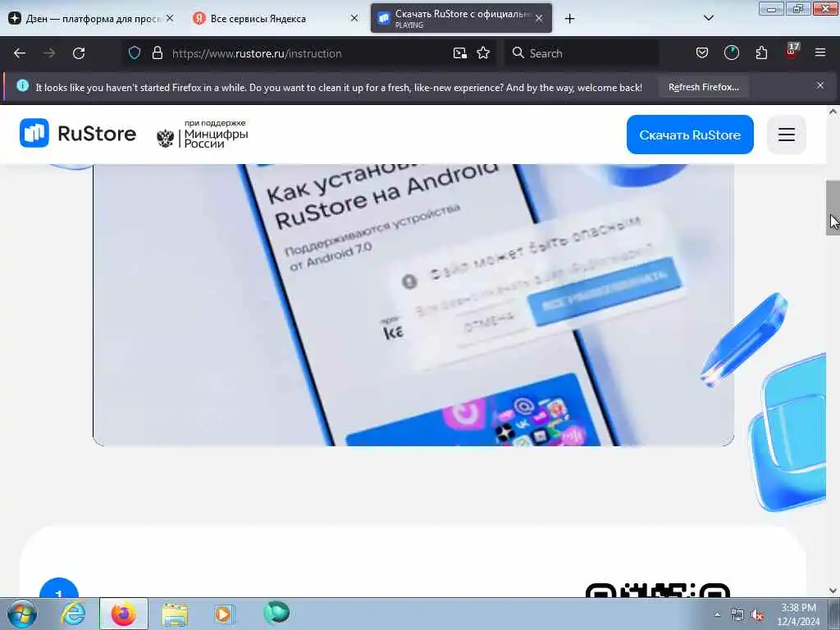Click the scrollbar down arrow
This screenshot has height=630, width=840.
coord(833,591)
